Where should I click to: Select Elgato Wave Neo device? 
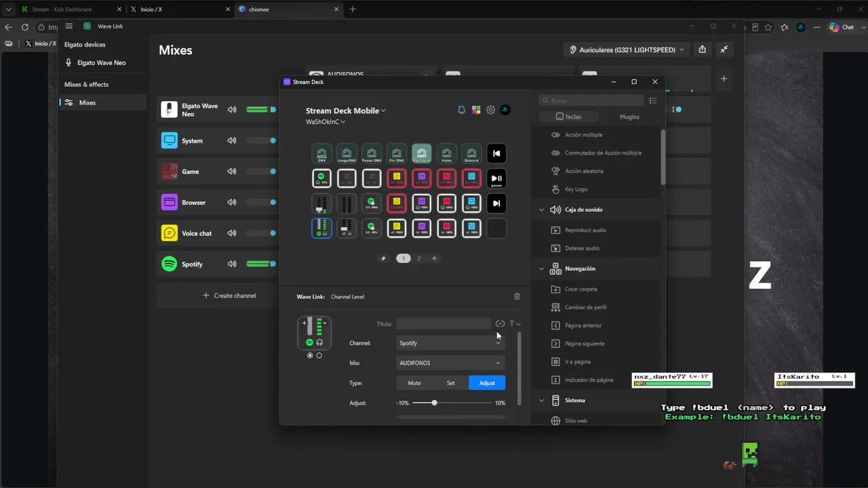pos(102,62)
